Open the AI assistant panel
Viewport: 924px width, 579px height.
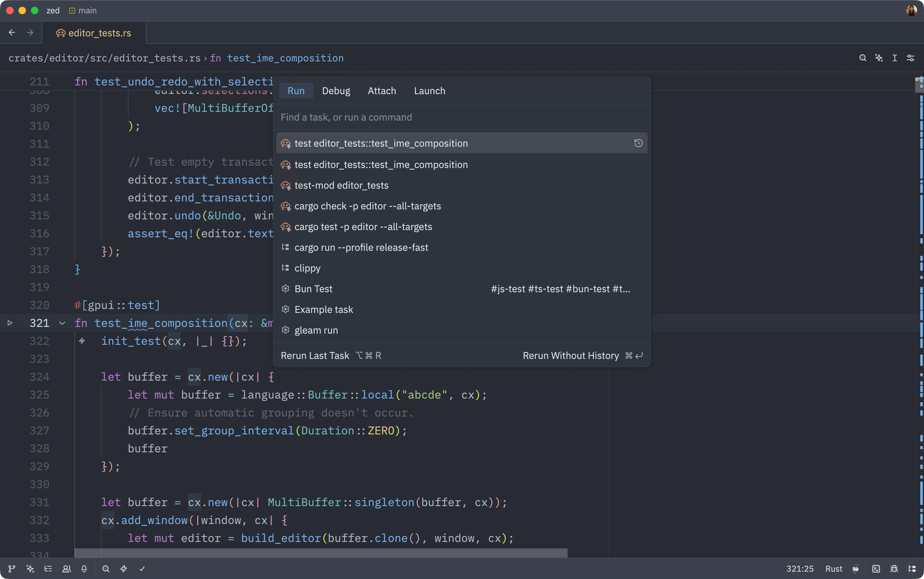click(x=30, y=569)
